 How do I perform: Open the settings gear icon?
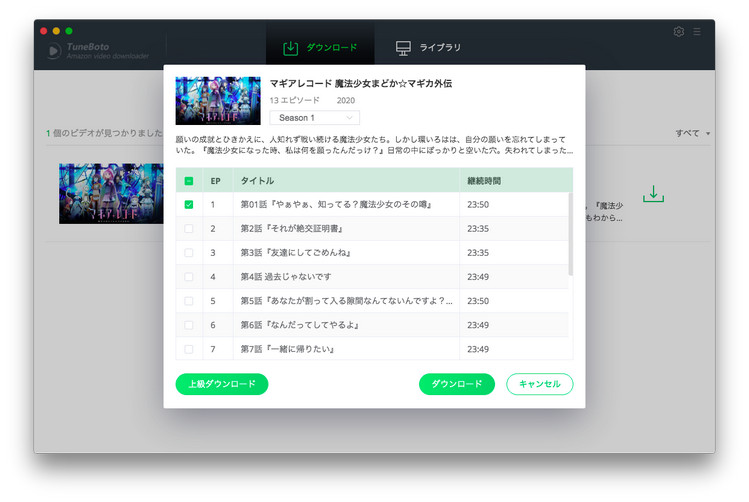point(678,32)
